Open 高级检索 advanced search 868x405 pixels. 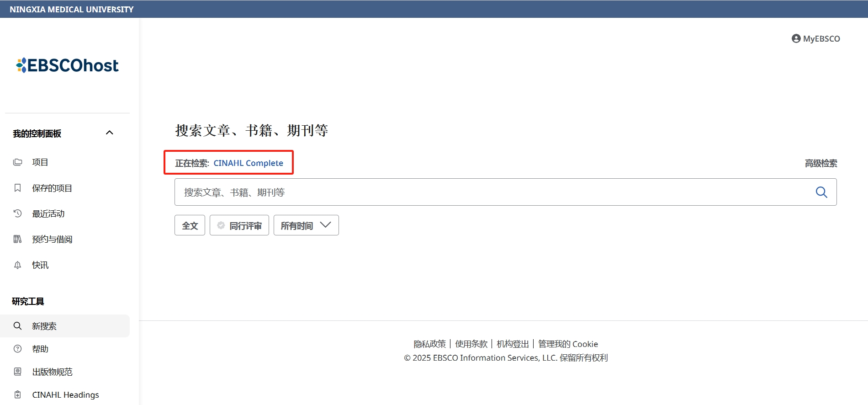click(821, 163)
